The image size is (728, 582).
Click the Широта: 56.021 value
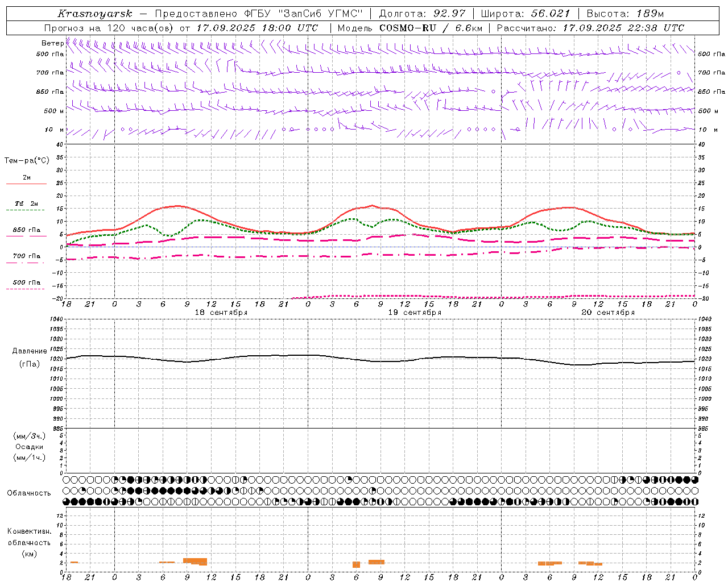coord(526,14)
